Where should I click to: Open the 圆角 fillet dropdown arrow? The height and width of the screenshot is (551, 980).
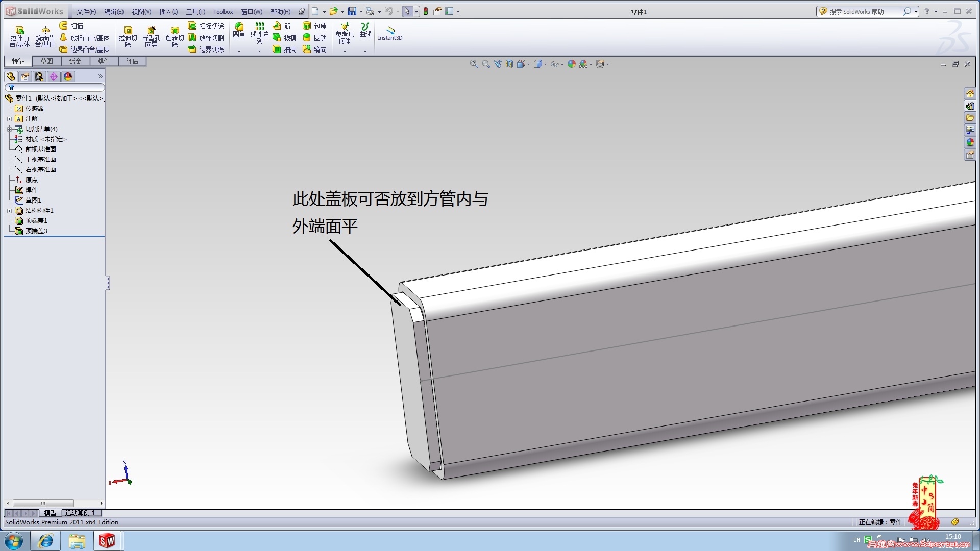coord(239,51)
